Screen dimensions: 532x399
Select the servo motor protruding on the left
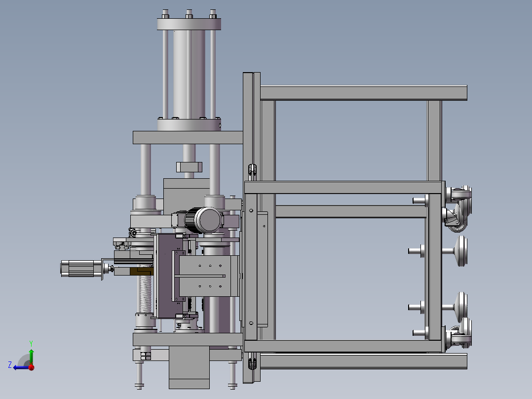(x=81, y=269)
